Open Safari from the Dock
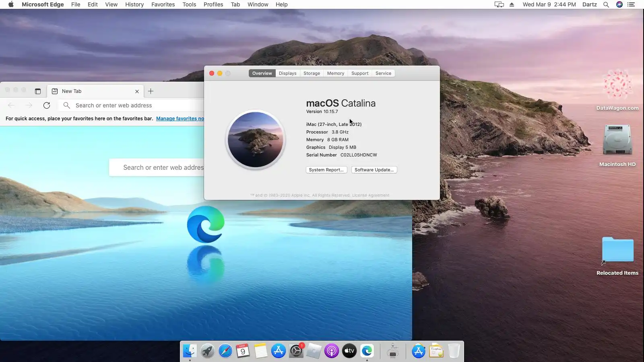This screenshot has width=644, height=362. (x=225, y=351)
